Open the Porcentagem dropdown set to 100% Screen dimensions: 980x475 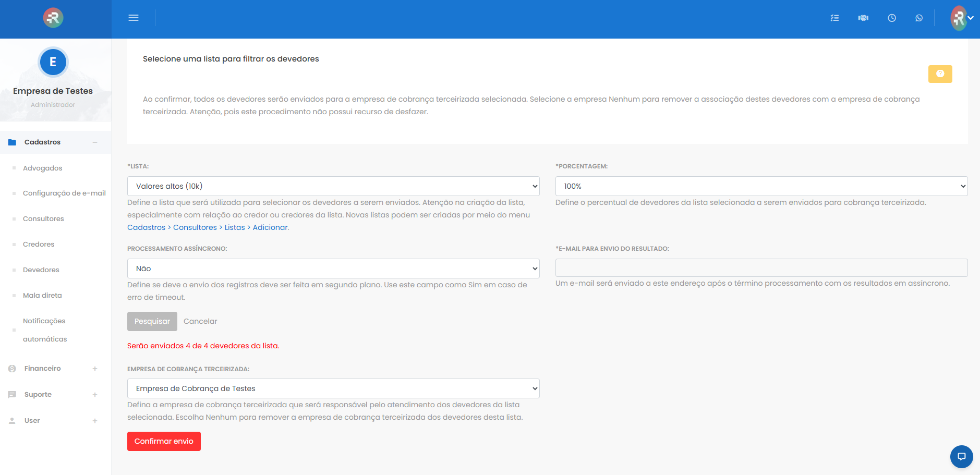(x=761, y=186)
